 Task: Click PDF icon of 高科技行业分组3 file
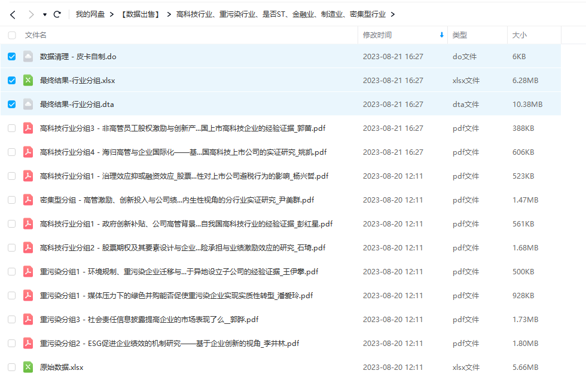[28, 128]
